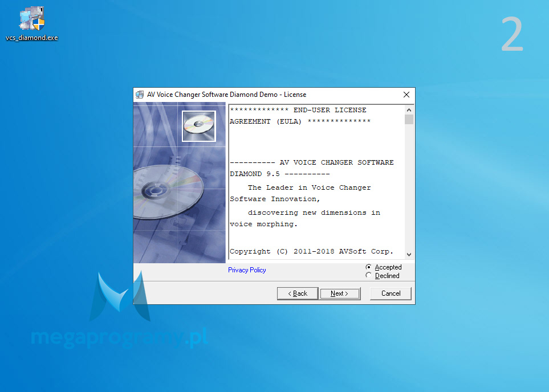
Task: Click 'The Leader in Voice Changer' text
Action: (x=309, y=187)
